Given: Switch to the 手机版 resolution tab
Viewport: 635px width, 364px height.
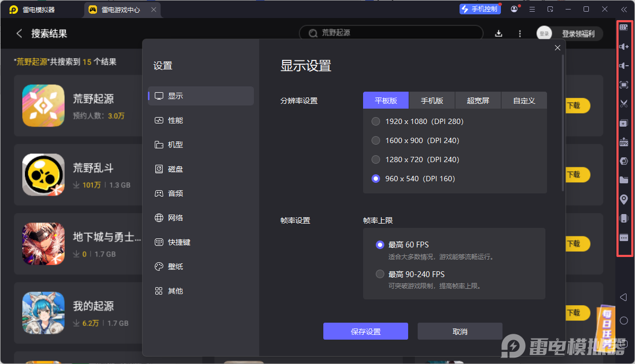Looking at the screenshot, I should tap(432, 100).
